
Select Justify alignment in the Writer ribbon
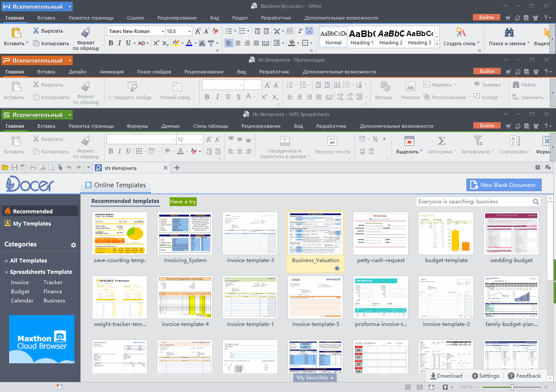pos(256,43)
